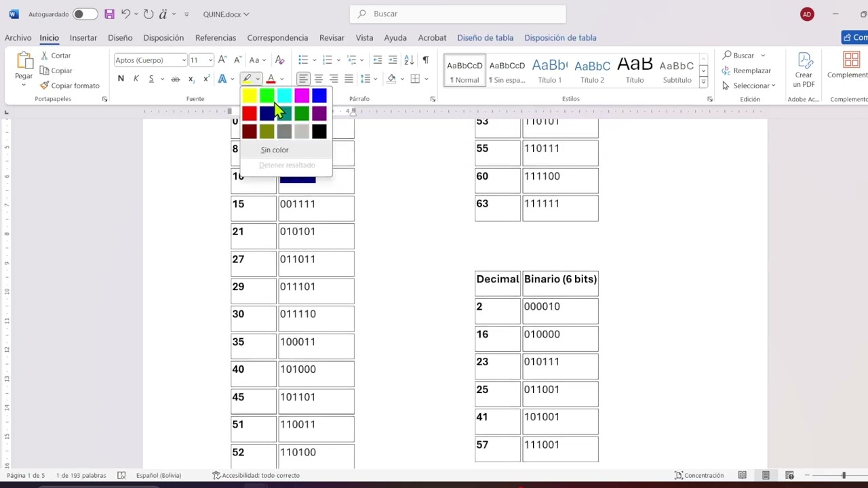Open the Fuente dialog launcher
This screenshot has width=868, height=488.
(x=104, y=99)
